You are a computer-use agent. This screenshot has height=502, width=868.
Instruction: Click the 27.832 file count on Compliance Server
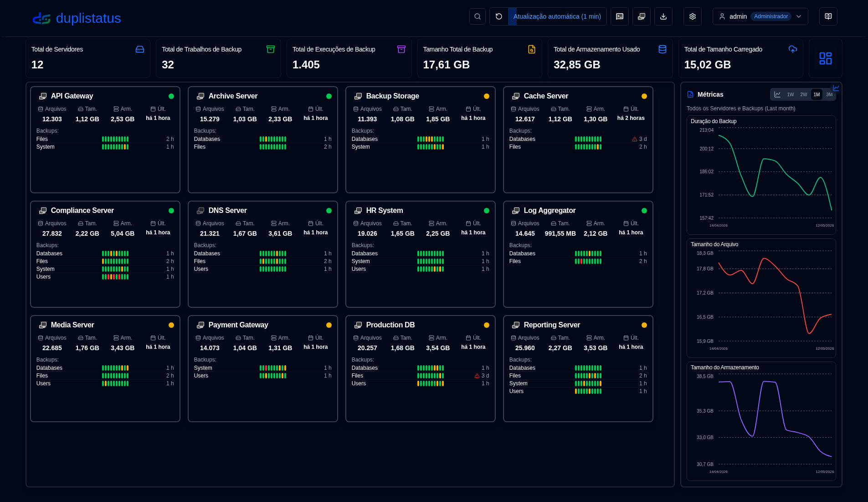(52, 233)
